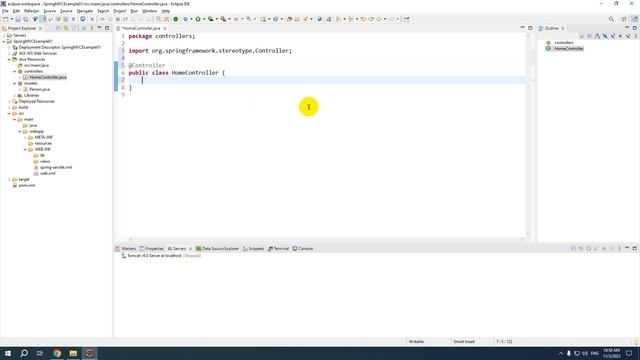This screenshot has height=360, width=640.
Task: Toggle Link with Editor in Project Explorer
Action: pos(66,28)
